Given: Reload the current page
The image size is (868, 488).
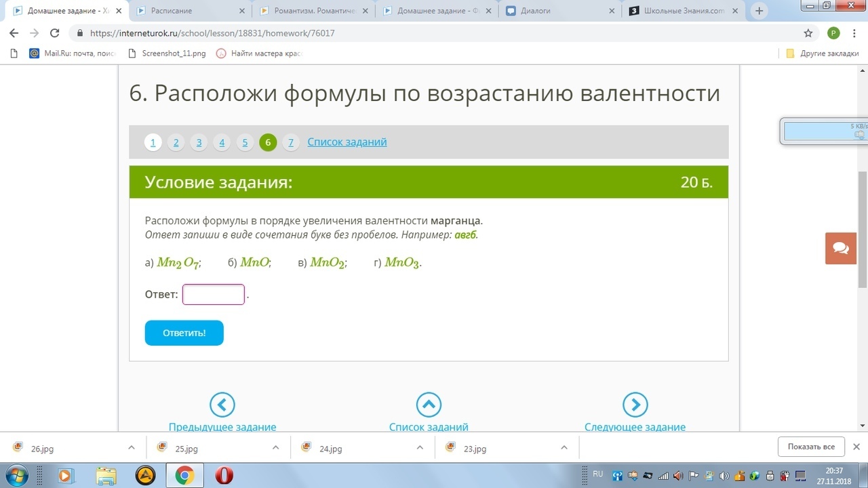Looking at the screenshot, I should 55,33.
